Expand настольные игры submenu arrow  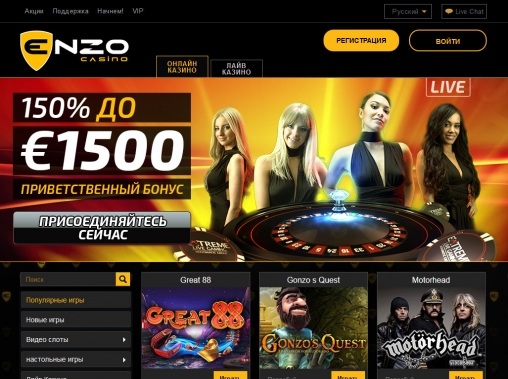[x=124, y=360]
